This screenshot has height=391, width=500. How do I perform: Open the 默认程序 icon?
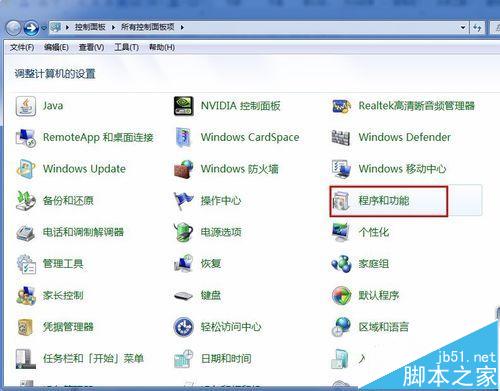click(341, 295)
